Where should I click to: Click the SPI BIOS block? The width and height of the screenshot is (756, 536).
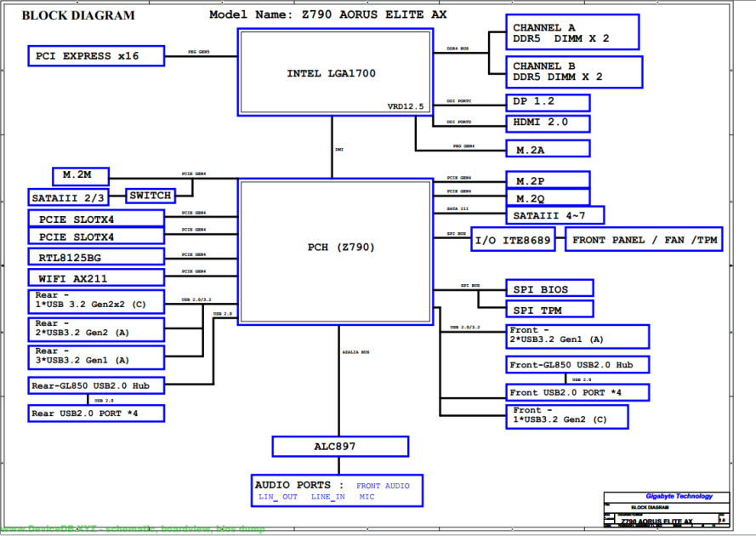(549, 288)
